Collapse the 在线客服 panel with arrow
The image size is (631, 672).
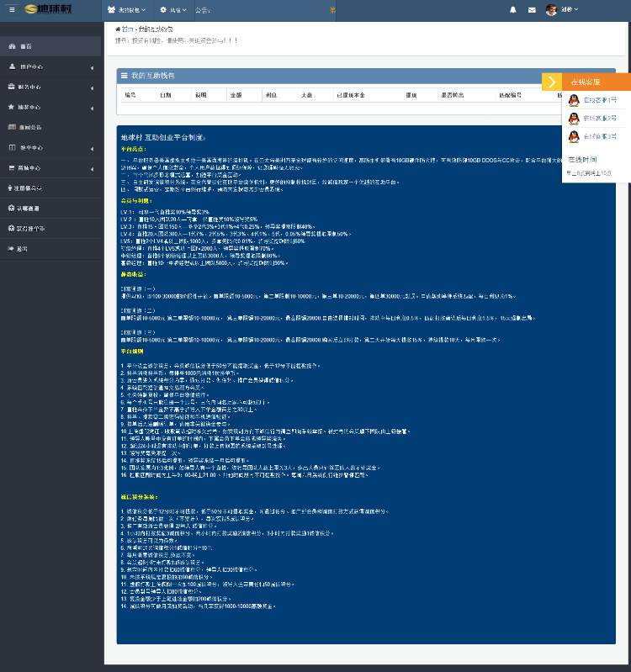pos(551,82)
